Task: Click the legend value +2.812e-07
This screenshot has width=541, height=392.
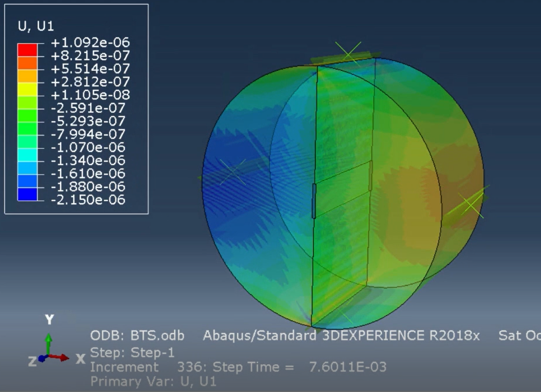Action: [90, 82]
